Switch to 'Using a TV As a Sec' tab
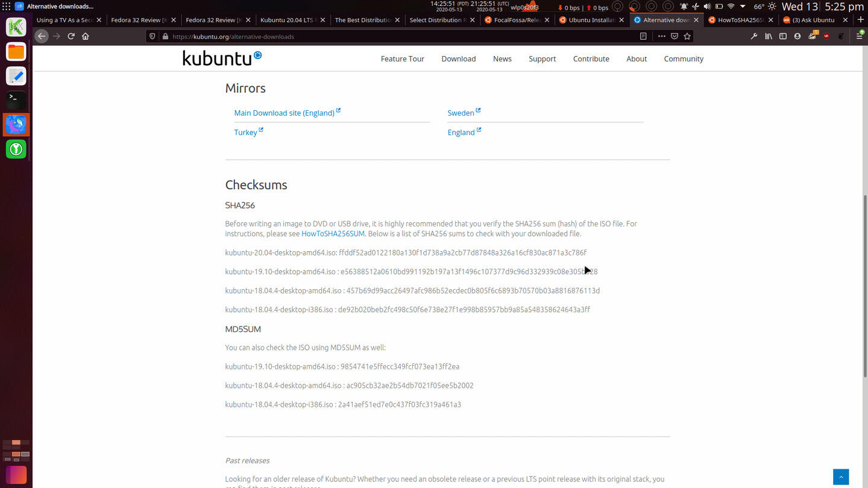The width and height of the screenshot is (868, 488). tap(68, 20)
